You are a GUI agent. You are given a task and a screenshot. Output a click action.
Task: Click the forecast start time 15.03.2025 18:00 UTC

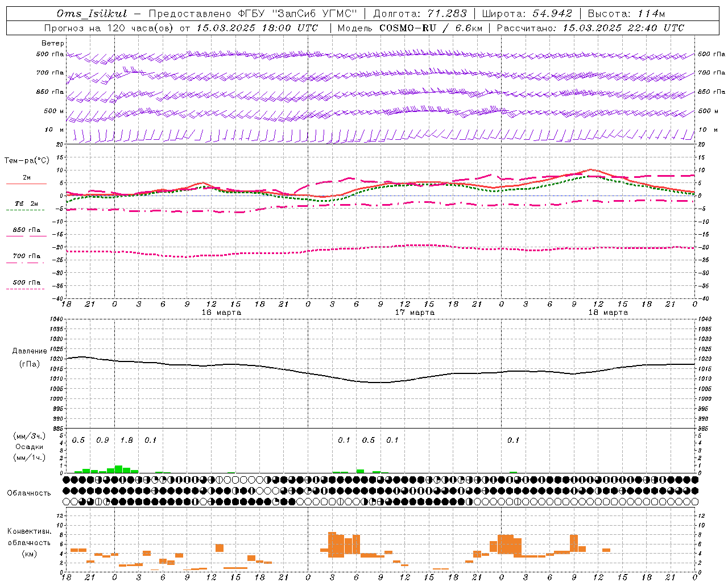(257, 28)
